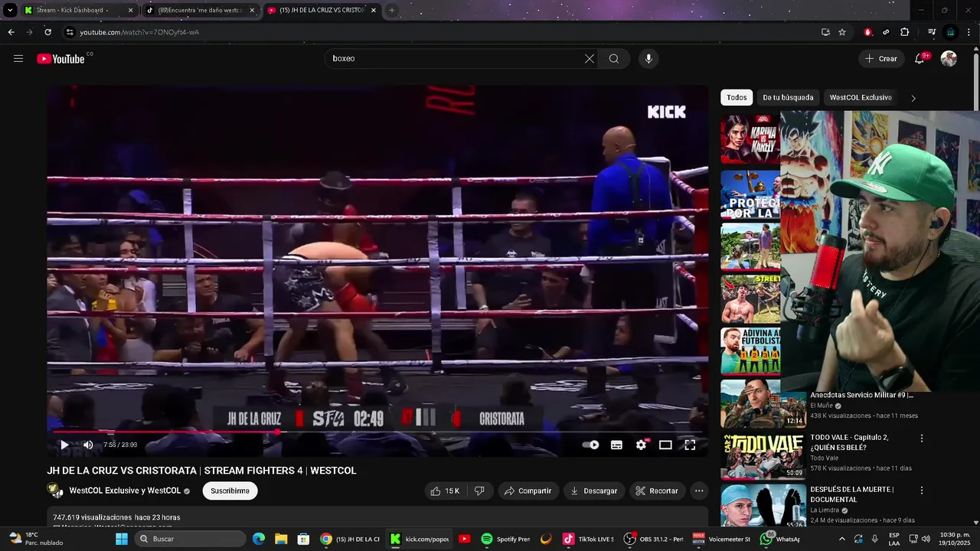Open Chrome media controls icon
The image size is (980, 551).
pos(932,32)
